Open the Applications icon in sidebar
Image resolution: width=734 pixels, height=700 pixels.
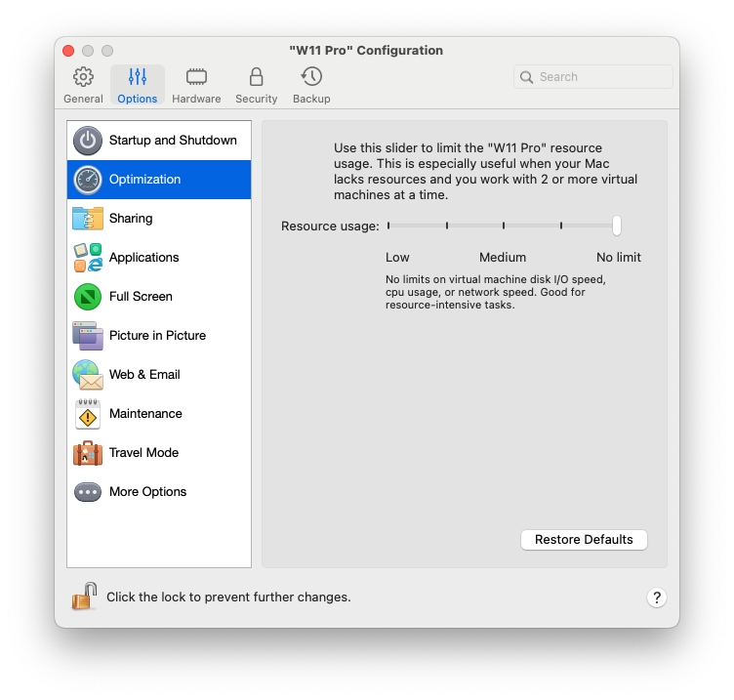(88, 258)
